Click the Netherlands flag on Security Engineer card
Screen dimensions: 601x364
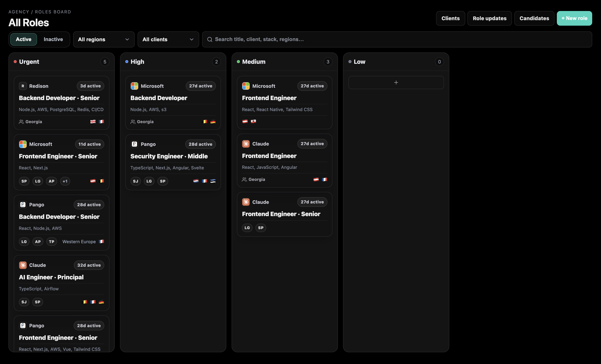[x=196, y=181]
